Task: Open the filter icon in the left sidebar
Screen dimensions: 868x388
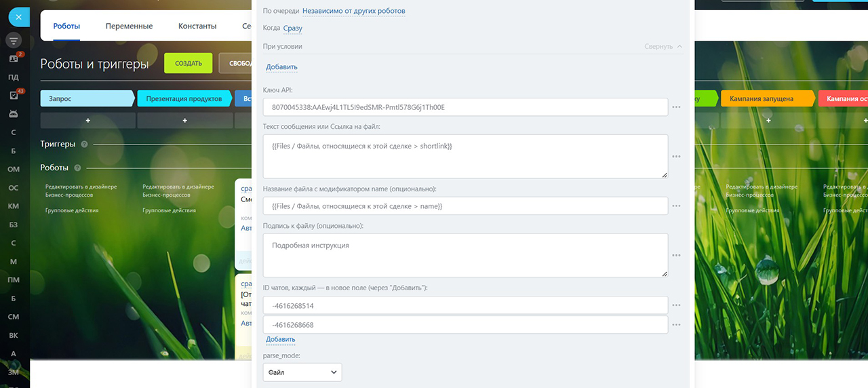Action: click(x=13, y=41)
